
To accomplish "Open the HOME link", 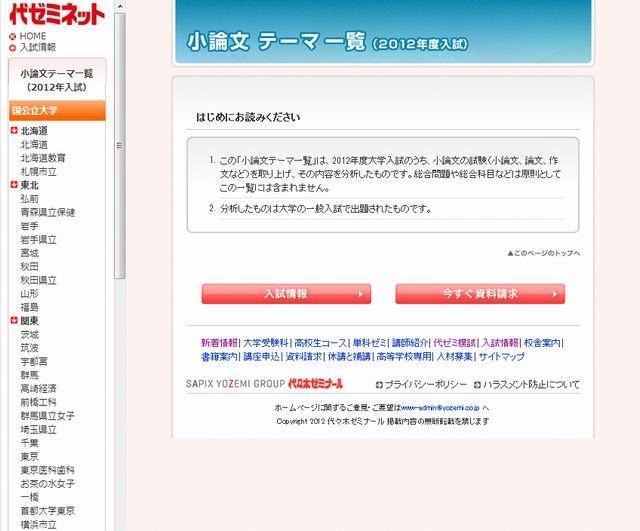I will (33, 36).
